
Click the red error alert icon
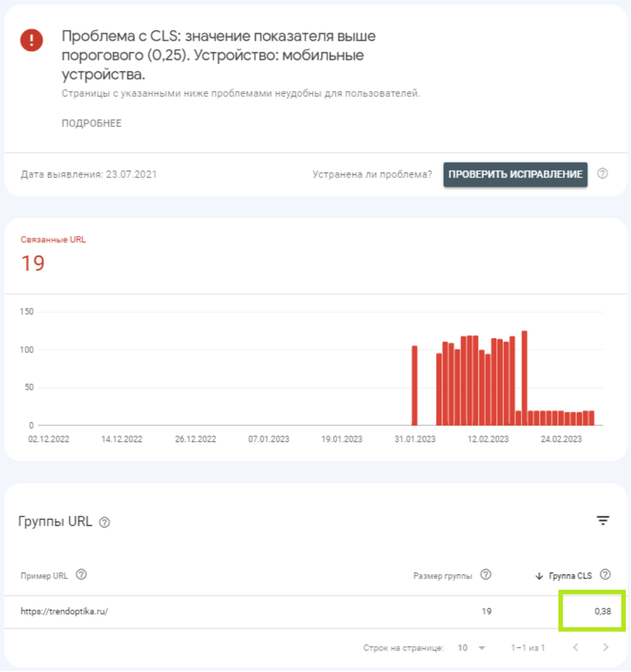coord(31,40)
